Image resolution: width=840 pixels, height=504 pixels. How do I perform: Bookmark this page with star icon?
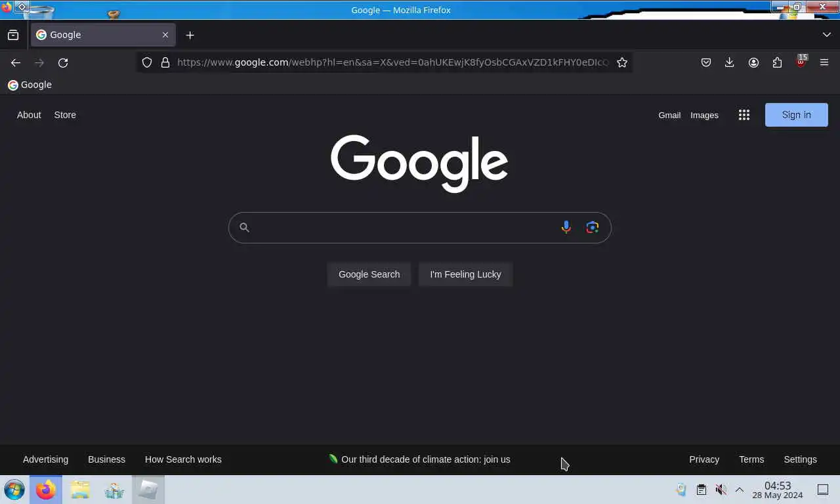622,62
